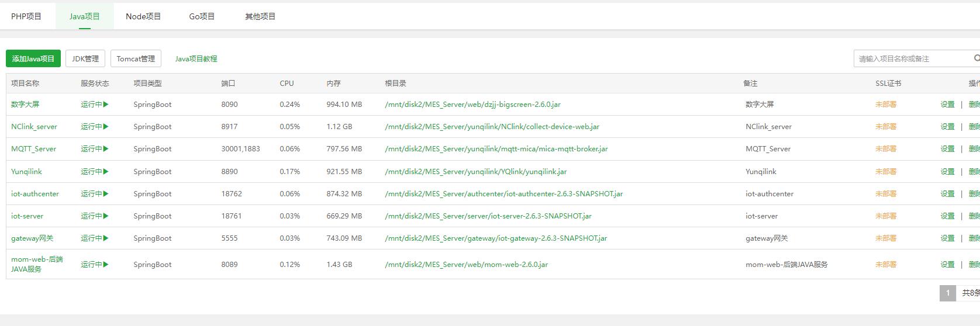
Task: Toggle 运行中 status for MQTT_Server
Action: [95, 148]
